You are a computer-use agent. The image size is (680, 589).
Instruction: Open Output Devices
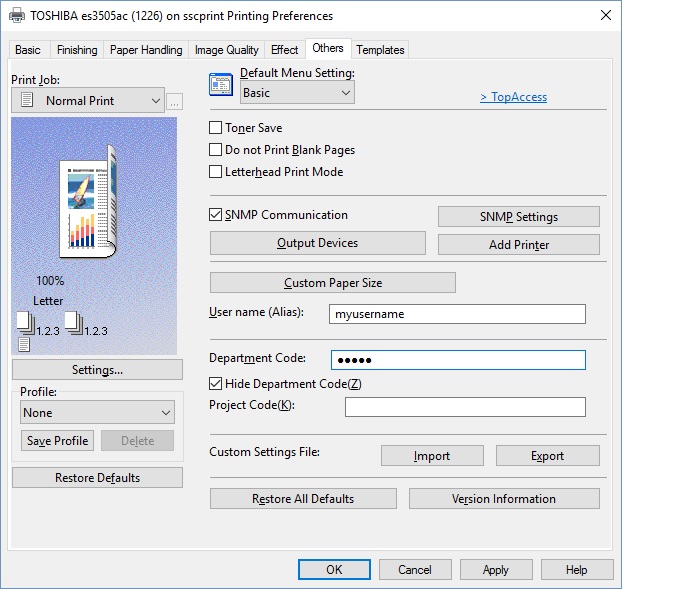[317, 243]
